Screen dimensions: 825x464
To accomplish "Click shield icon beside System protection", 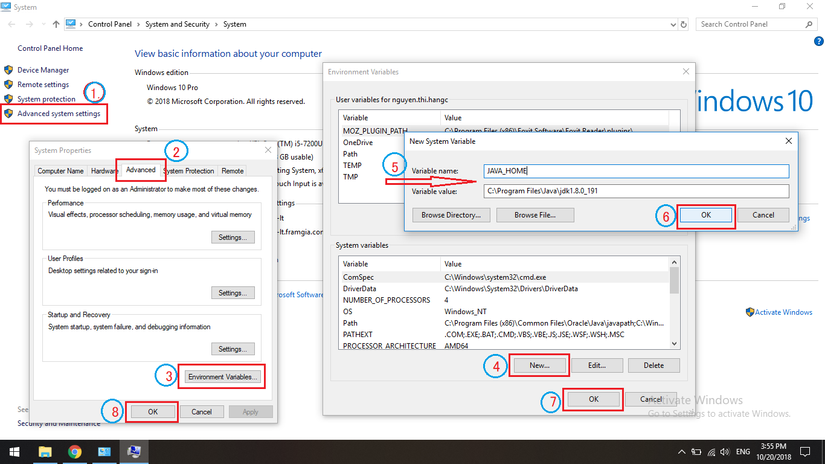I will (8, 99).
